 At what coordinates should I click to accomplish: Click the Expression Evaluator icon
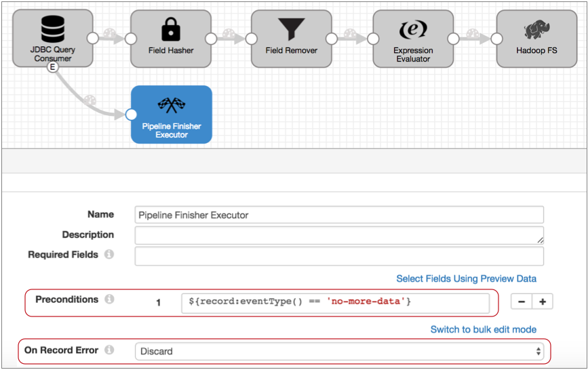412,30
